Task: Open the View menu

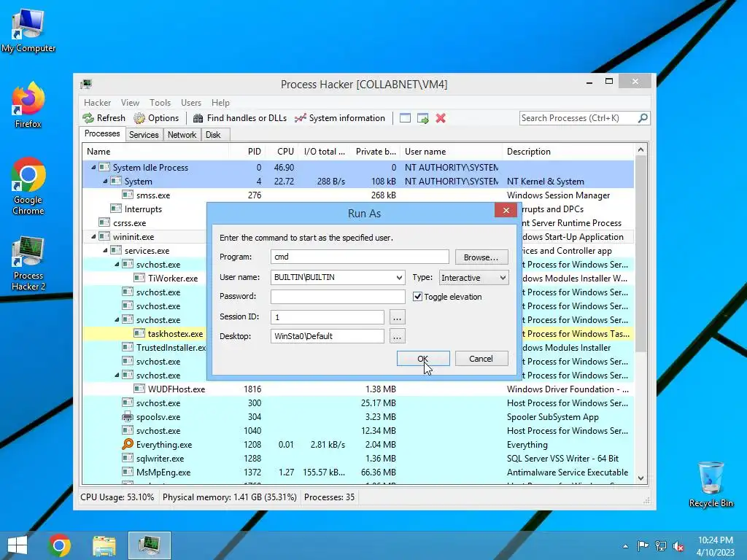Action: (130, 102)
